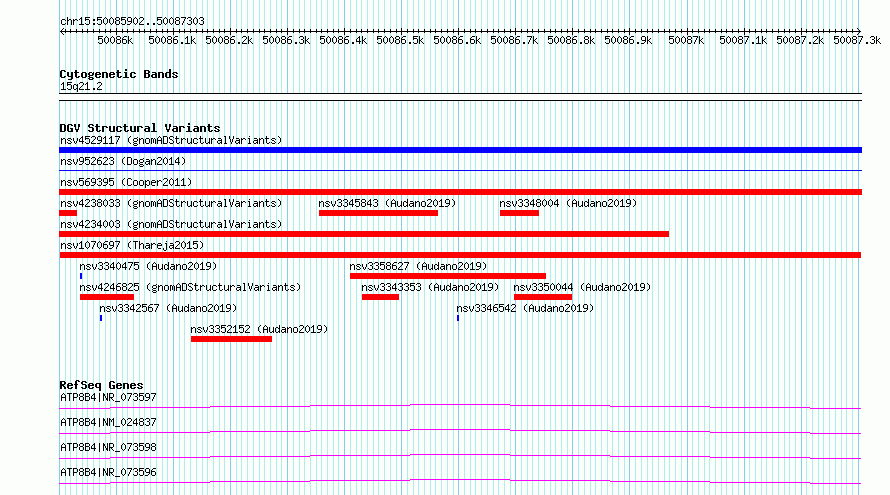This screenshot has width=890, height=495.
Task: Select the blue nsv3340475 tick marker
Action: 81,276
